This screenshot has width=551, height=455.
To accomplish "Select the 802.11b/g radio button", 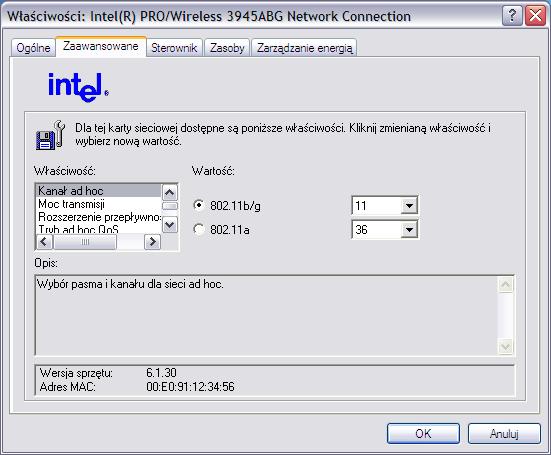I will [199, 205].
